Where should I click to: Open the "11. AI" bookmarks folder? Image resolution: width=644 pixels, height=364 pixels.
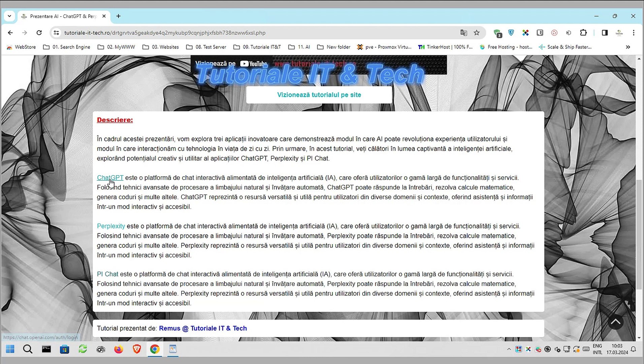299,47
